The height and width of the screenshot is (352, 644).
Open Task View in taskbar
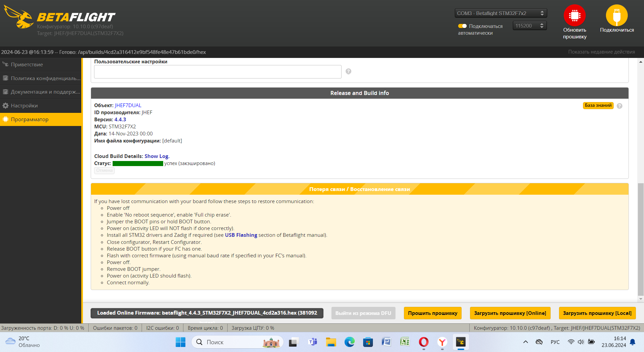[294, 342]
